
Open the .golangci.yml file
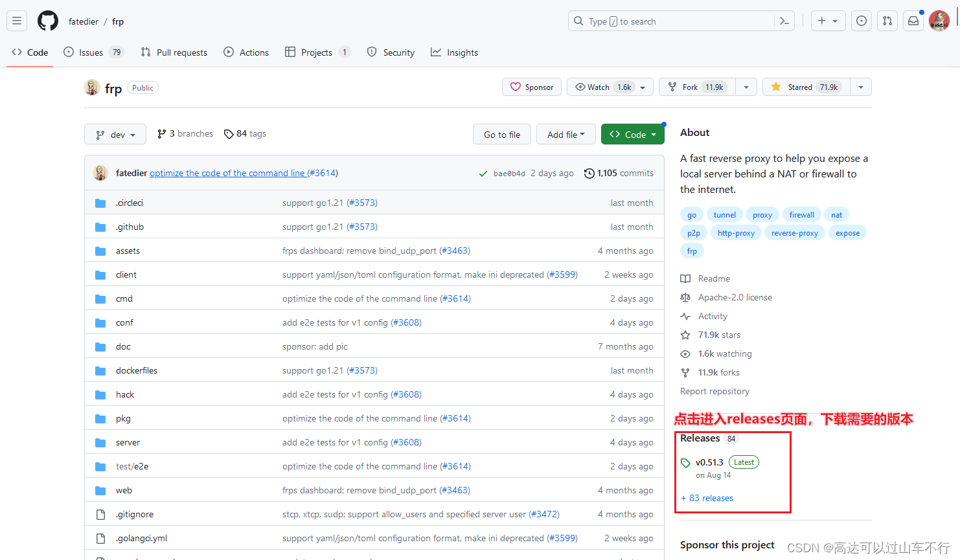[141, 538]
